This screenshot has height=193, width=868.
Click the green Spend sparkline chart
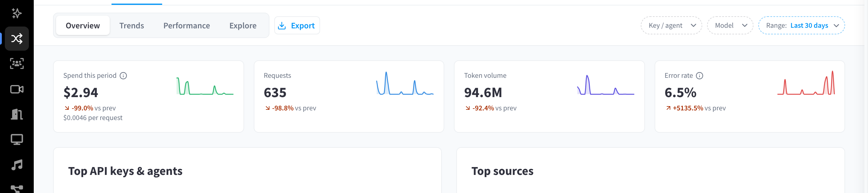click(x=205, y=86)
